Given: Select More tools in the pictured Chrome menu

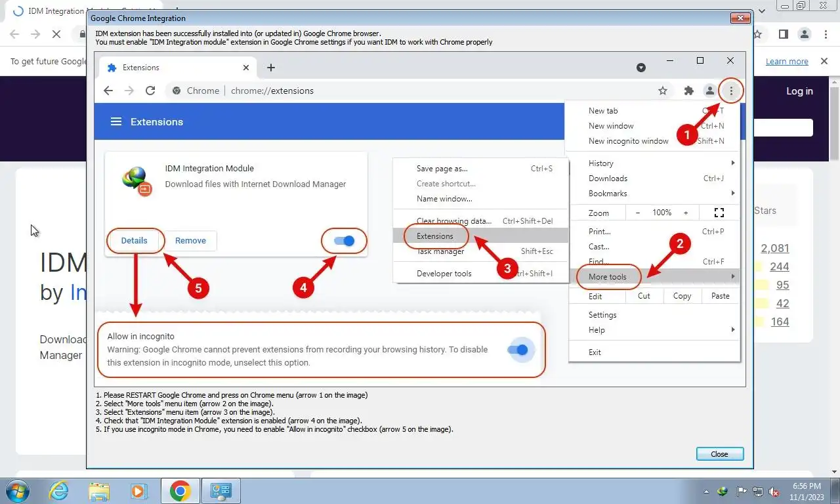Looking at the screenshot, I should pos(654,276).
